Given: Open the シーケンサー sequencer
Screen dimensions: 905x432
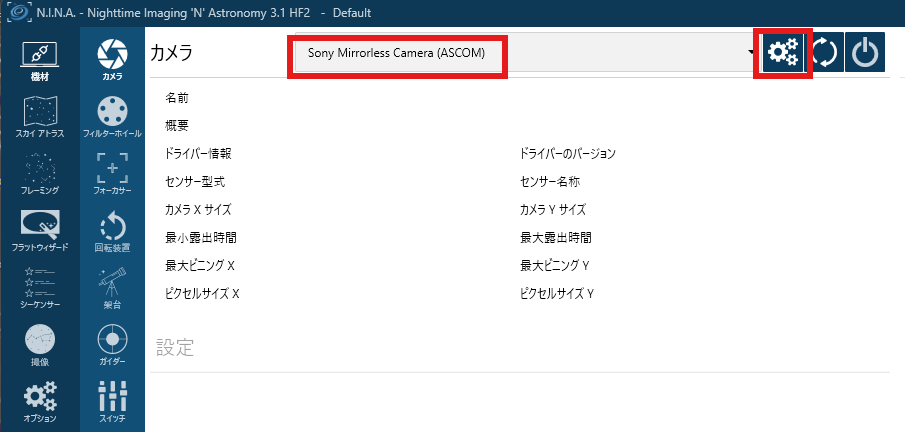Looking at the screenshot, I should (39, 287).
